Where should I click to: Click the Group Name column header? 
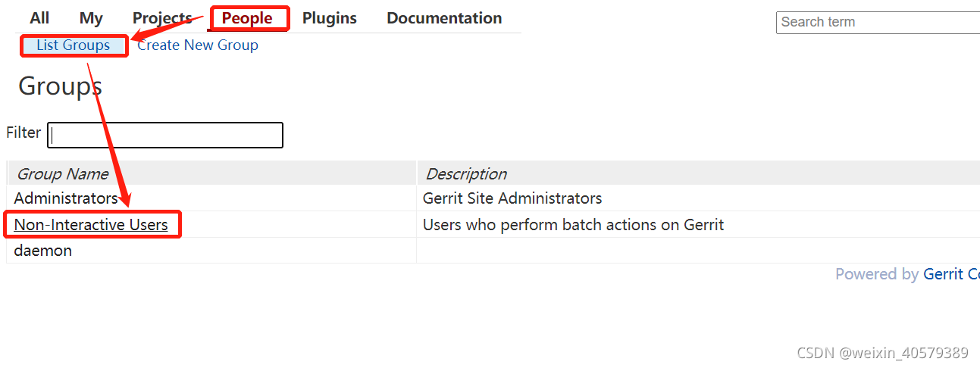tap(63, 174)
